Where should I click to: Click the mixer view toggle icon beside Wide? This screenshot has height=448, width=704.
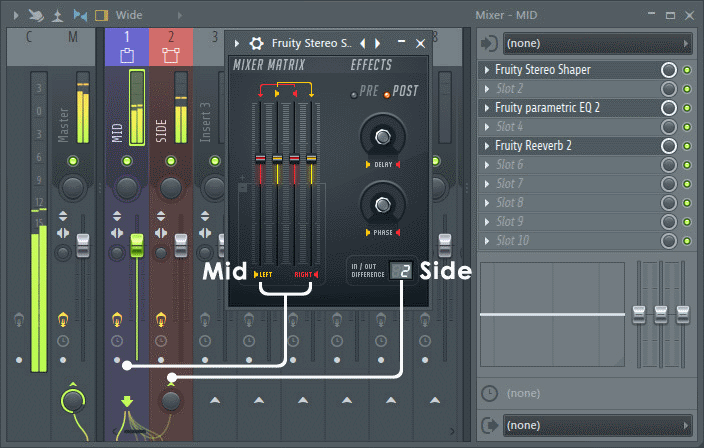(x=101, y=15)
